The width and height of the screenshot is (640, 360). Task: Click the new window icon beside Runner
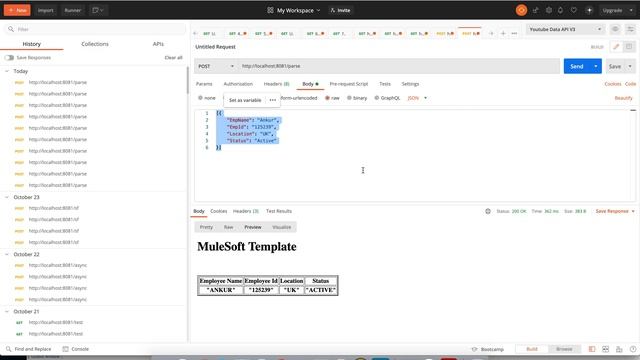click(x=98, y=10)
